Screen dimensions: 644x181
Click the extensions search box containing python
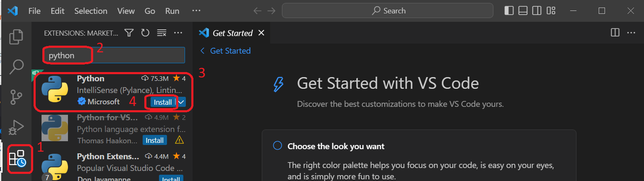click(x=114, y=55)
